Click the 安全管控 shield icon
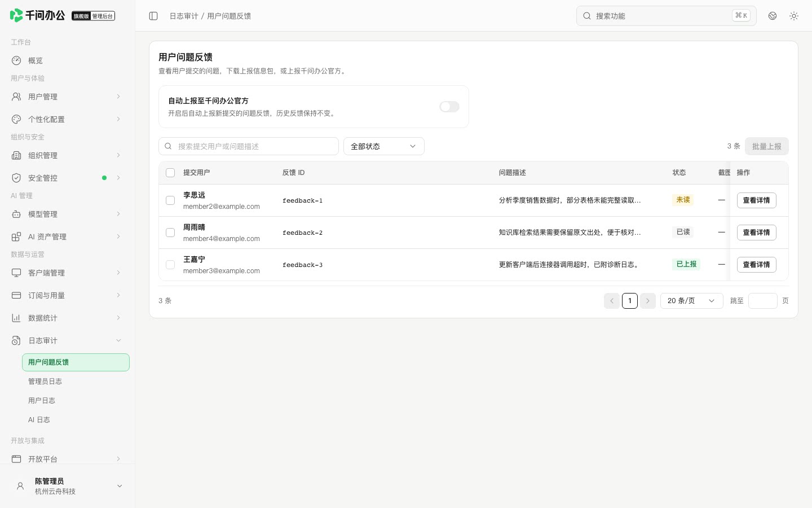 click(x=16, y=178)
